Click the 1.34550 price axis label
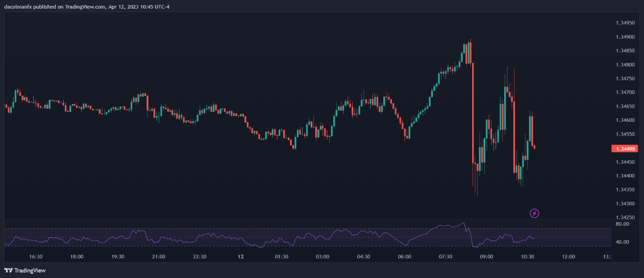The height and width of the screenshot is (278, 644). 625,134
